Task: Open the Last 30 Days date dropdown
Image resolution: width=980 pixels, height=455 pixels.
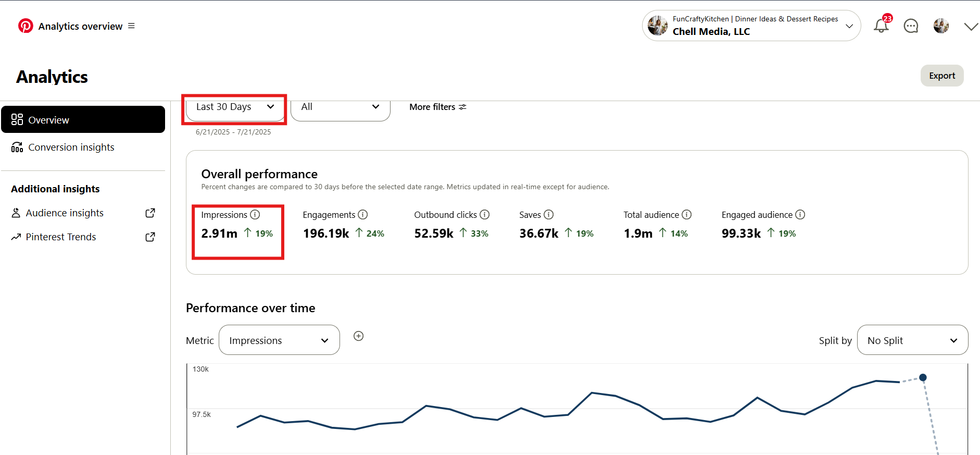Action: [x=235, y=107]
